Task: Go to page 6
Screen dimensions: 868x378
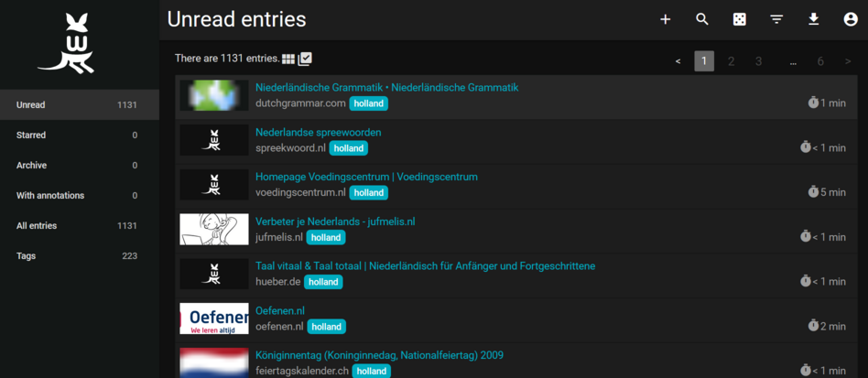Action: pos(820,61)
